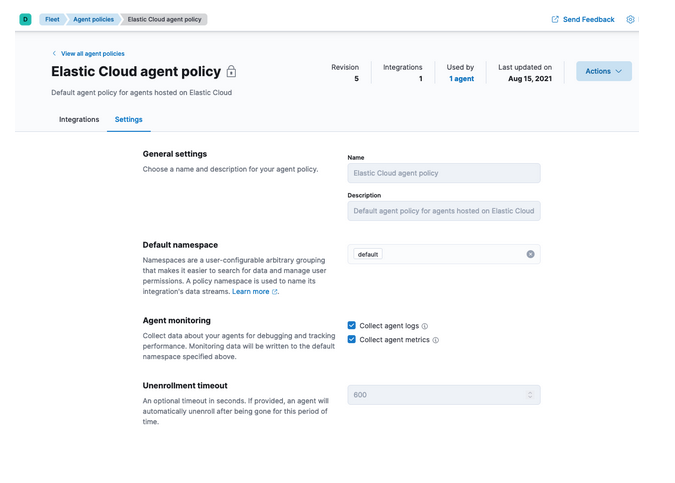Open the Actions dropdown menu
The height and width of the screenshot is (483, 675).
point(603,71)
